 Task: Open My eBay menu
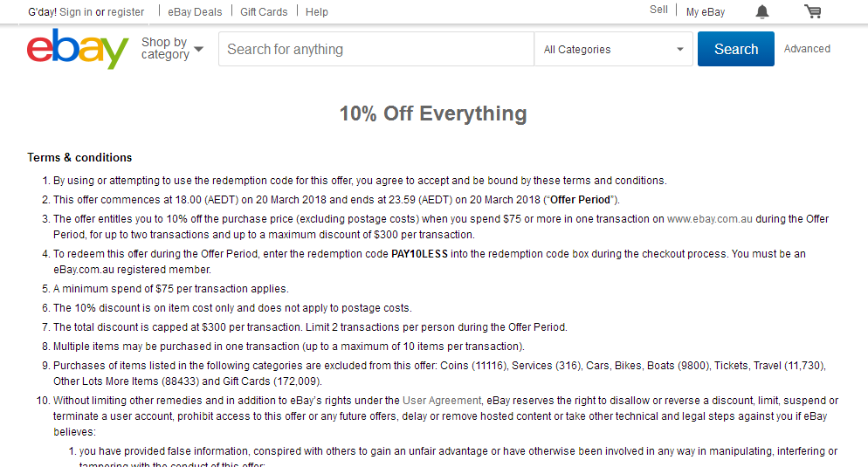(706, 11)
